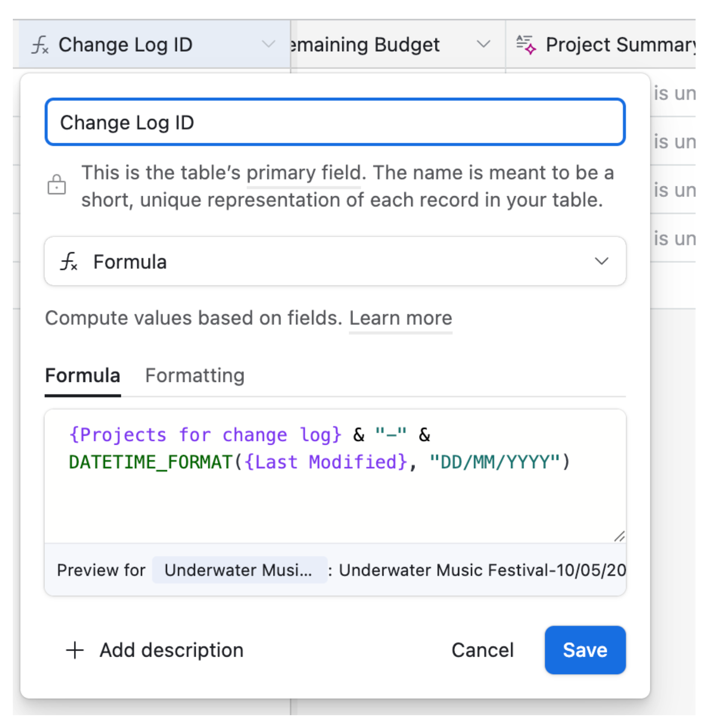The height and width of the screenshot is (728, 708).
Task: Expand the Formula field type dropdown
Action: point(602,261)
